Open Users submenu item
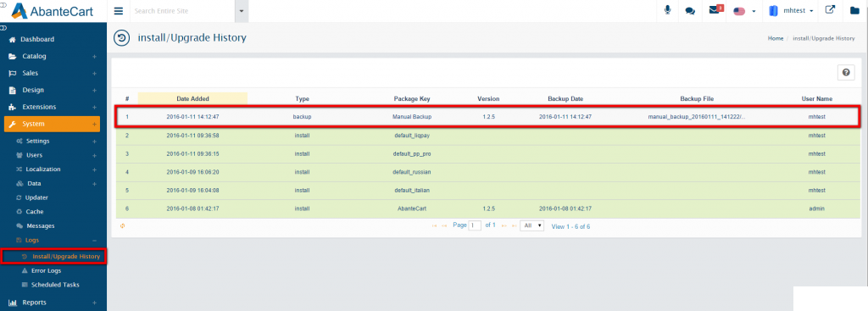 pos(34,155)
